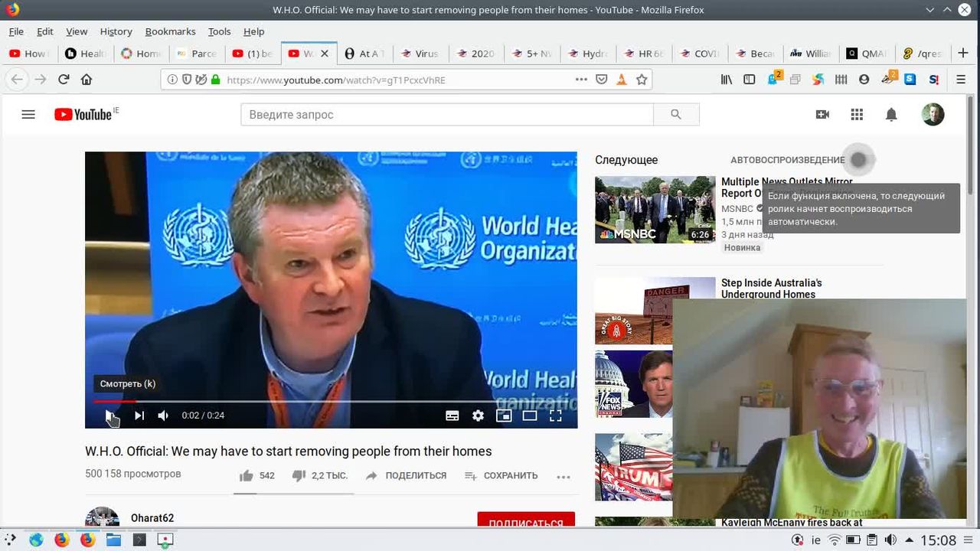This screenshot has width=980, height=551.
Task: Toggle theater mode in video player
Action: [530, 416]
